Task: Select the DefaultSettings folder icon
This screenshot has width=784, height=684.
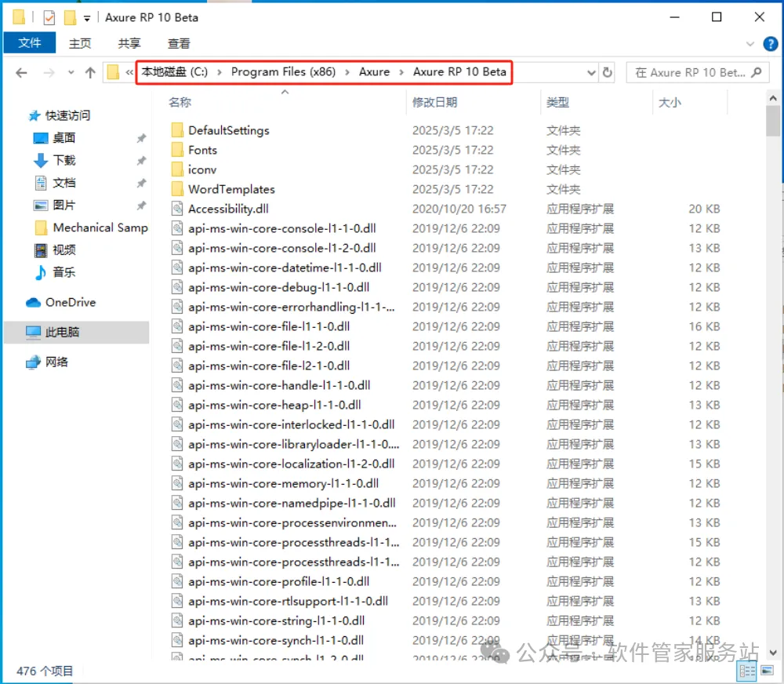Action: [x=177, y=130]
